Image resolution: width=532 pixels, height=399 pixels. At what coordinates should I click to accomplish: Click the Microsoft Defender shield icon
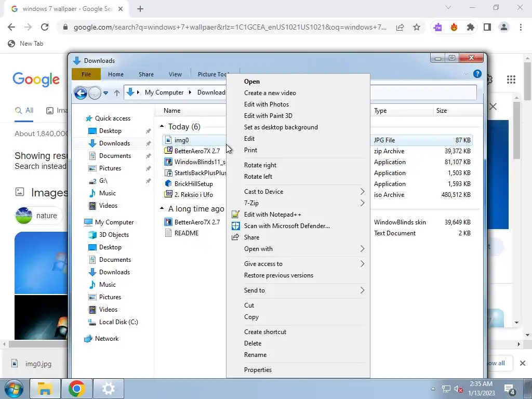coord(235,226)
